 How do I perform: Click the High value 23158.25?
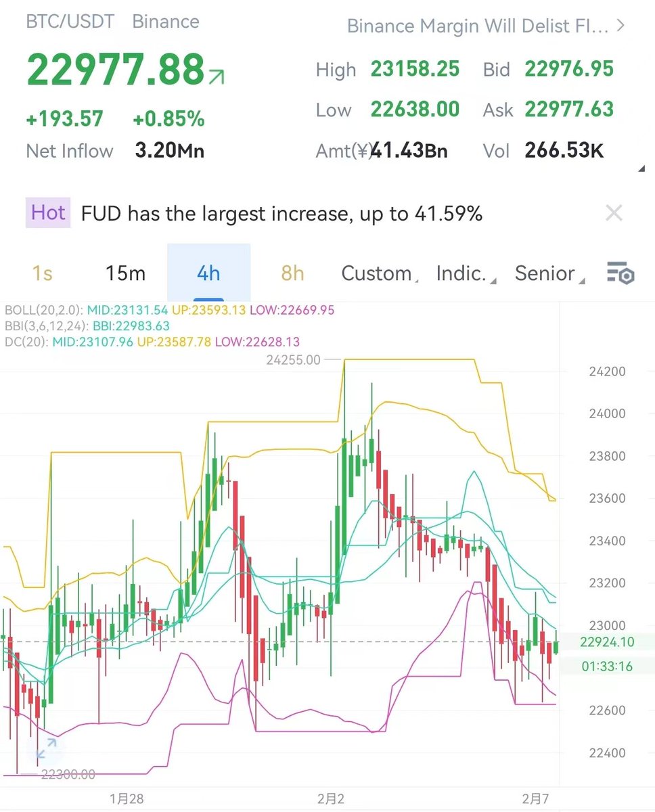pyautogui.click(x=415, y=69)
